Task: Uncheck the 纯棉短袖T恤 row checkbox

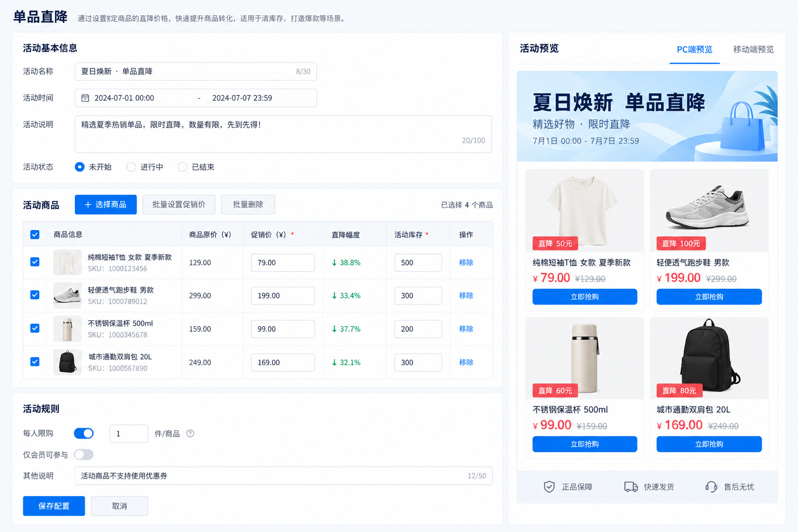Action: 35,262
